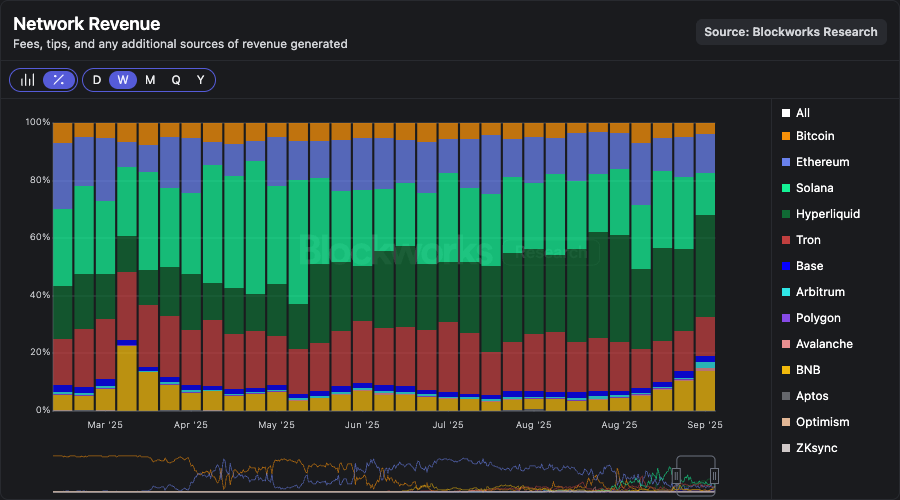
Task: Click the BNB legend square icon
Action: coord(787,370)
